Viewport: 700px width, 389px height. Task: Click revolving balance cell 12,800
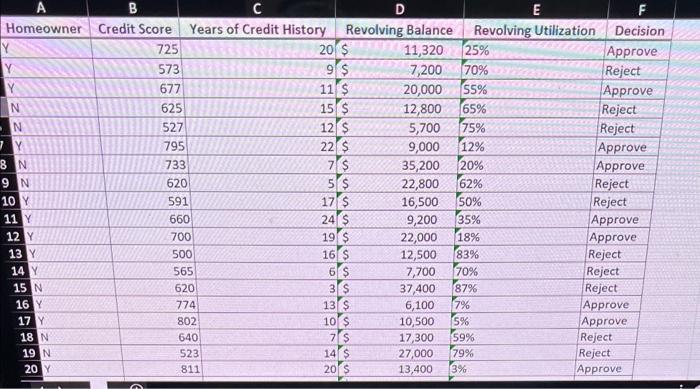398,109
